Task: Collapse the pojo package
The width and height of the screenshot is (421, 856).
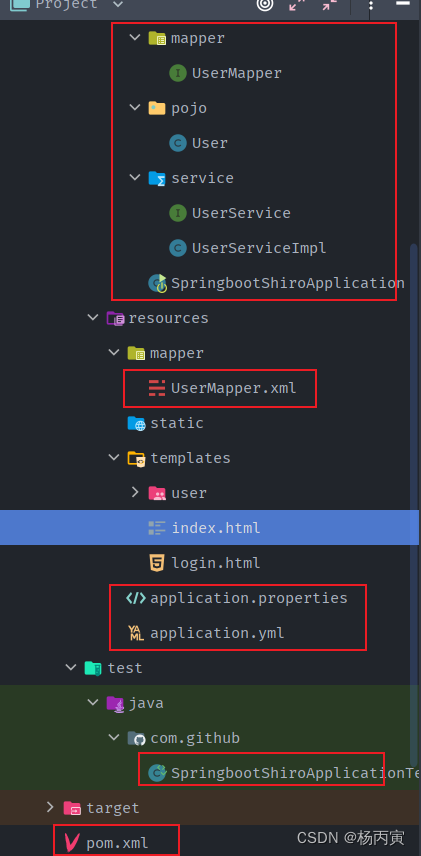Action: click(135, 108)
